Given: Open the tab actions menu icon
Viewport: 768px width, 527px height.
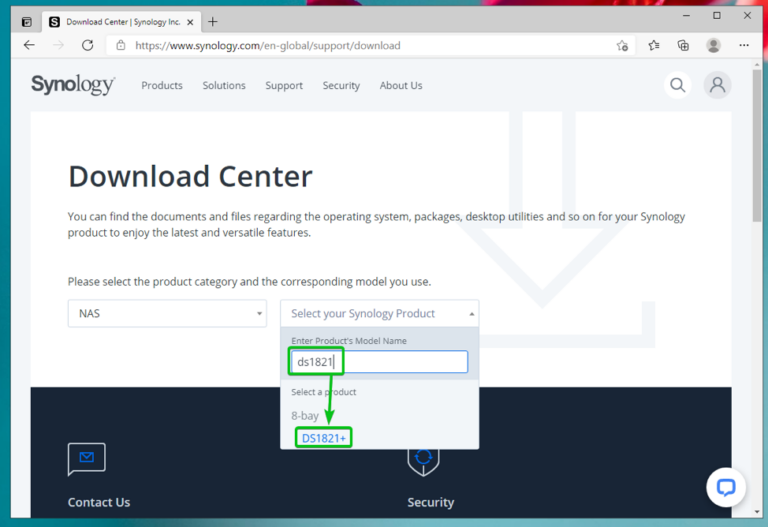Looking at the screenshot, I should click(27, 22).
